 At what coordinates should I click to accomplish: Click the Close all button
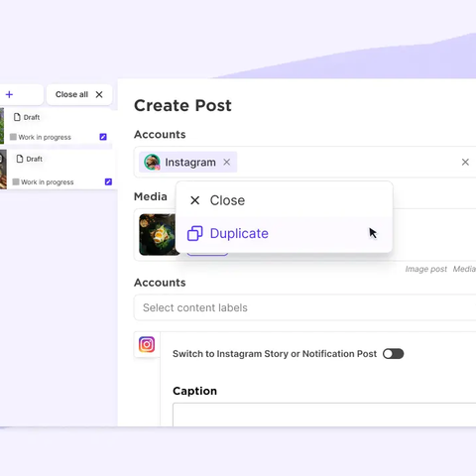click(x=79, y=94)
